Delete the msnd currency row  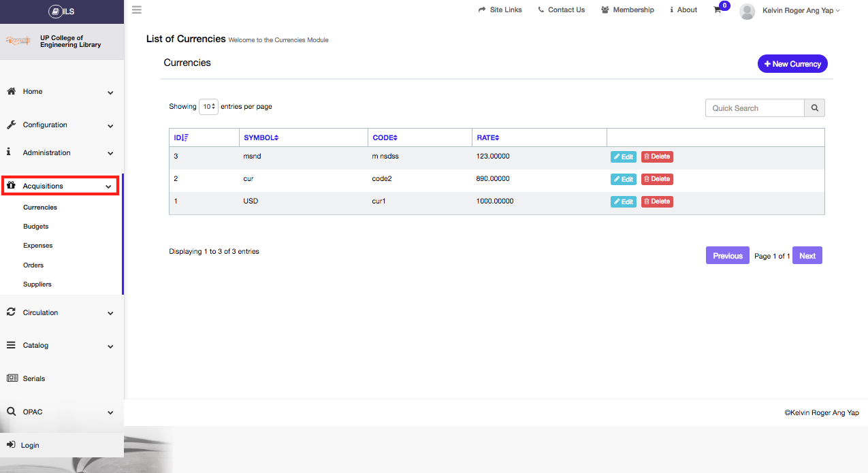tap(657, 157)
